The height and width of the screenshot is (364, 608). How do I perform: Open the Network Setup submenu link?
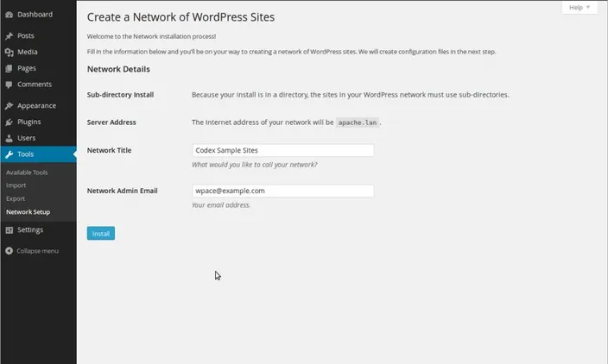click(28, 212)
